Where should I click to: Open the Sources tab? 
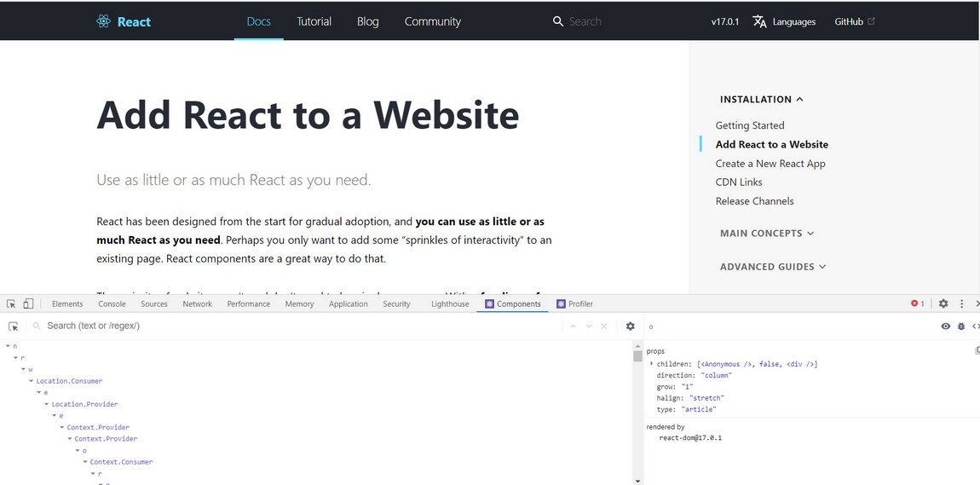[153, 303]
